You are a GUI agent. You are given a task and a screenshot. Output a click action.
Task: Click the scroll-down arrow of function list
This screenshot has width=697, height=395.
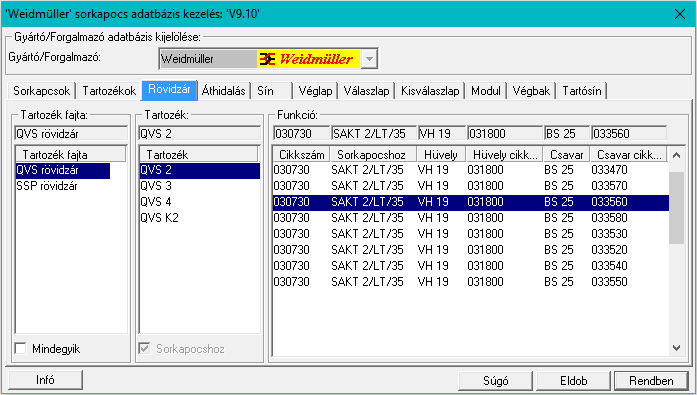(x=677, y=348)
